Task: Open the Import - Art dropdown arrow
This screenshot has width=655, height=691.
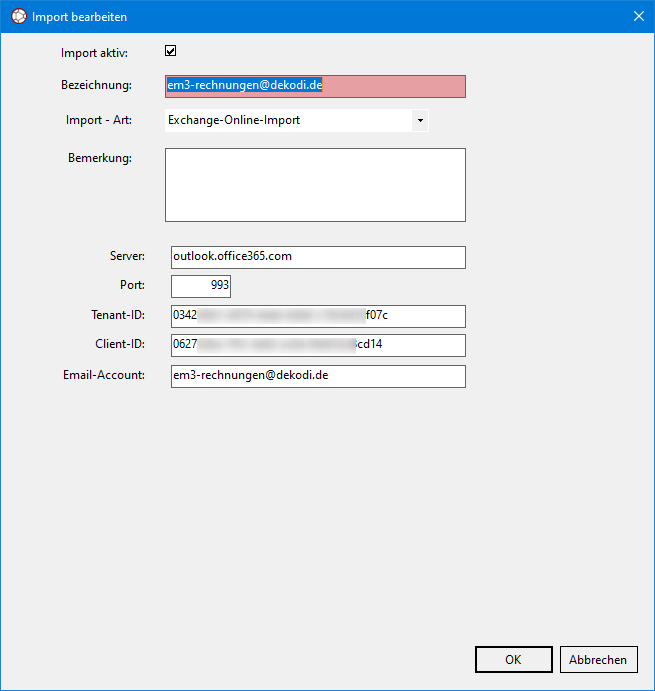Action: (420, 120)
